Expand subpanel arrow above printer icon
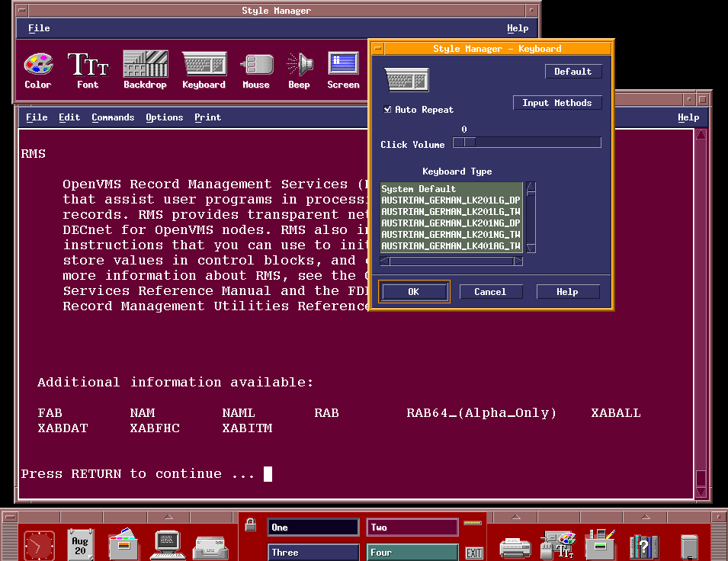The width and height of the screenshot is (728, 561). [x=515, y=517]
